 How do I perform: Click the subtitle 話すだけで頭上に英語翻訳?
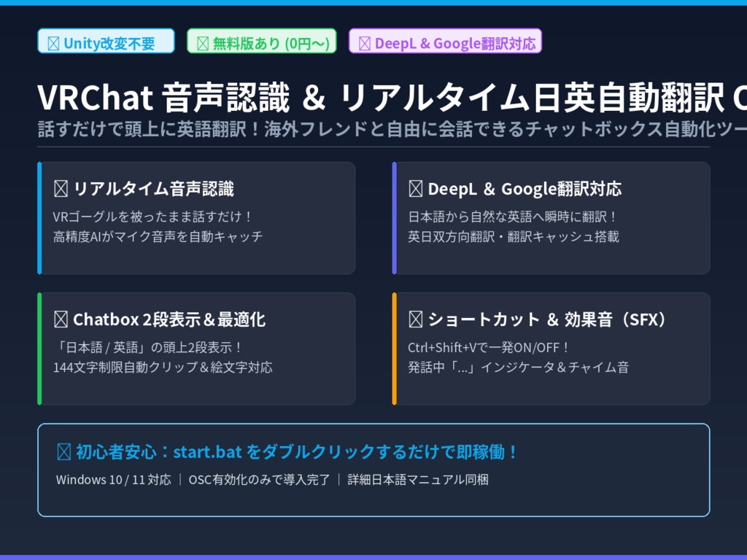pos(392,129)
